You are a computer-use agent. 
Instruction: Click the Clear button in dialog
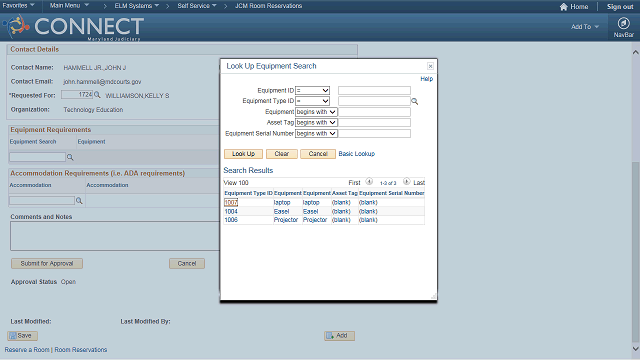(x=282, y=154)
